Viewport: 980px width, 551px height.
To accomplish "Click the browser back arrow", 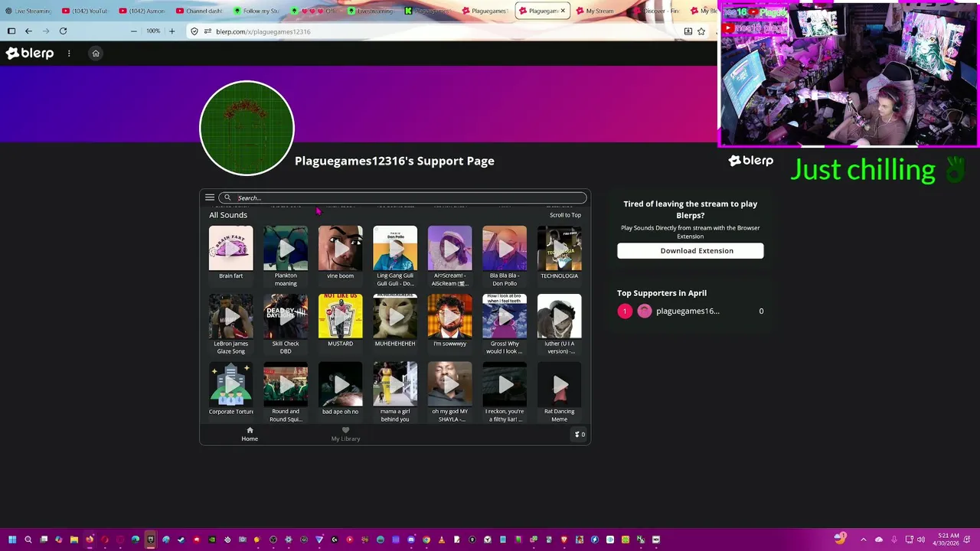I will point(29,31).
